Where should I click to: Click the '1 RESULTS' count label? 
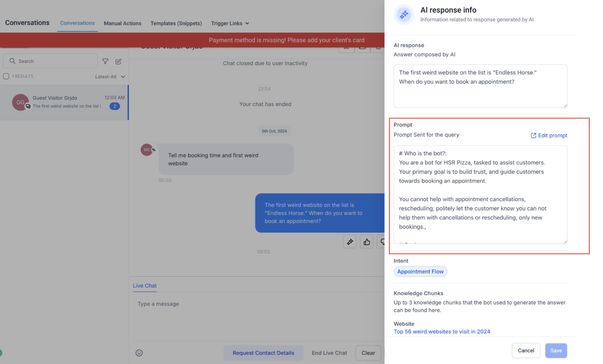(x=23, y=76)
